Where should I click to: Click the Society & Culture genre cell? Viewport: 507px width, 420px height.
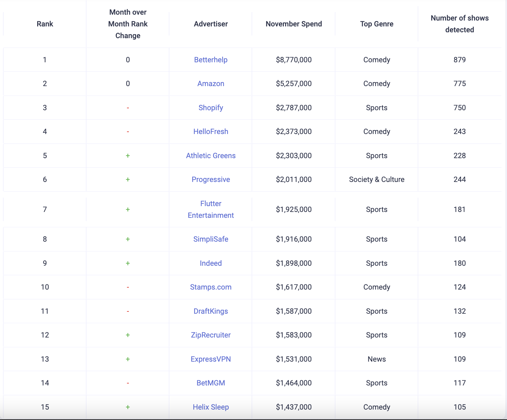pos(377,179)
